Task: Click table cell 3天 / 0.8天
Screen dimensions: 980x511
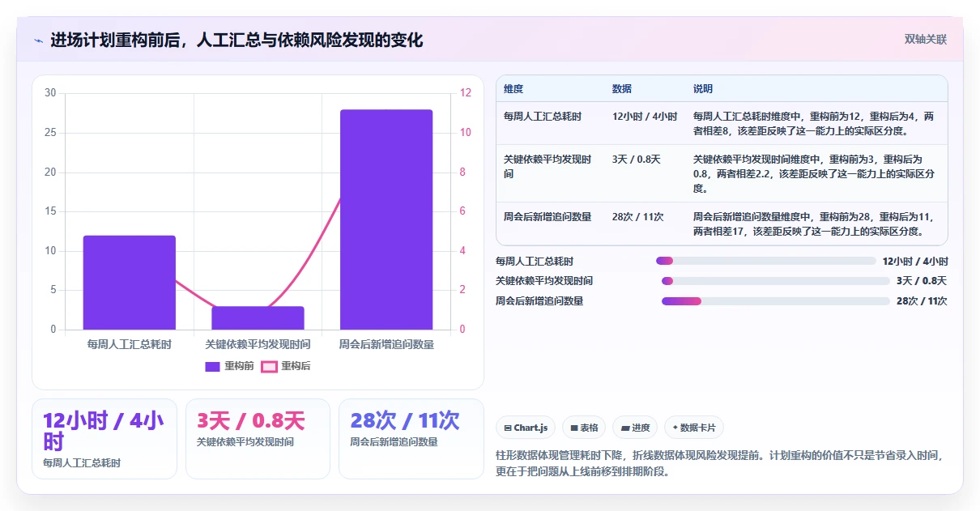Action: tap(637, 160)
